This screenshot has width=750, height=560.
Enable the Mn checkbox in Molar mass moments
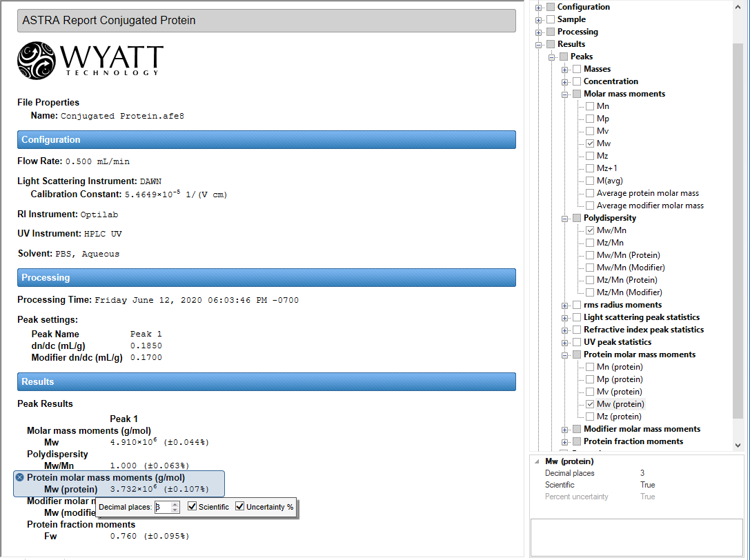tap(590, 106)
